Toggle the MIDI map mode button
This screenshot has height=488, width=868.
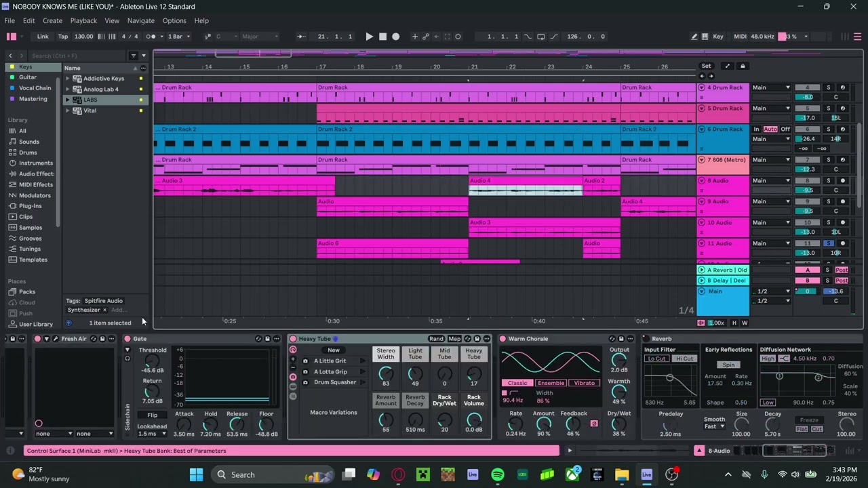(x=740, y=37)
